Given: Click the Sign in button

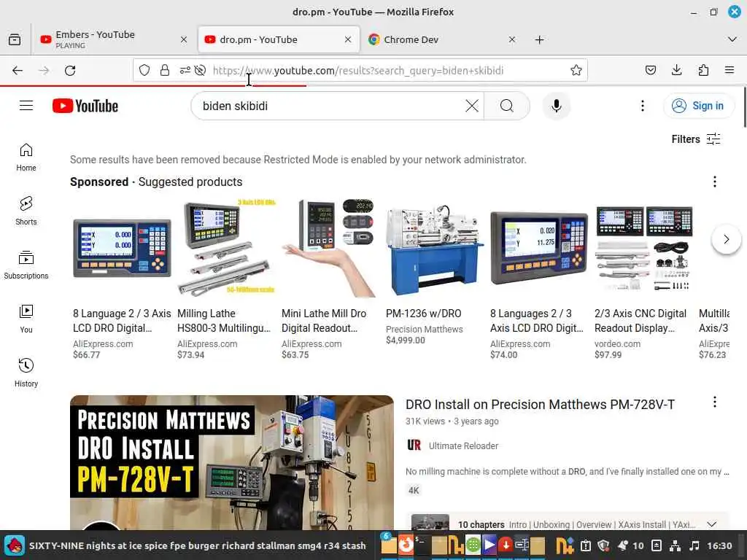Looking at the screenshot, I should point(698,106).
